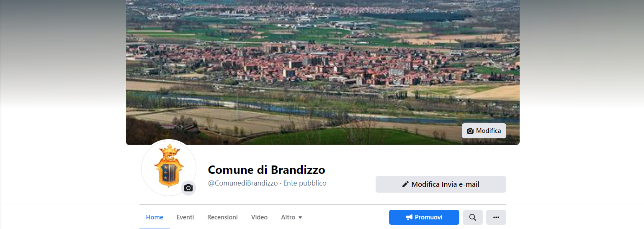This screenshot has height=229, width=644.
Task: Select the Video tab
Action: tap(259, 217)
